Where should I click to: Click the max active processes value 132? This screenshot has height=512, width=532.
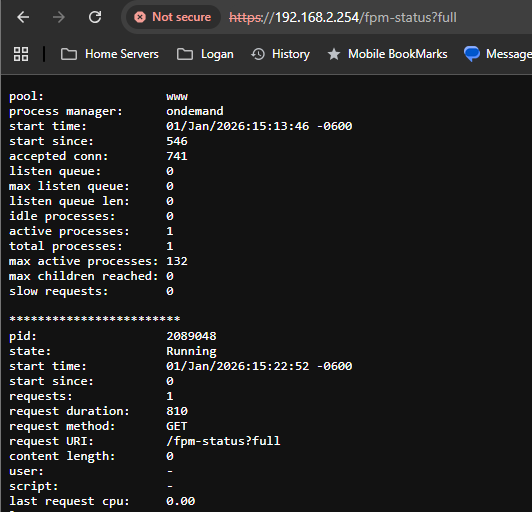(x=177, y=261)
